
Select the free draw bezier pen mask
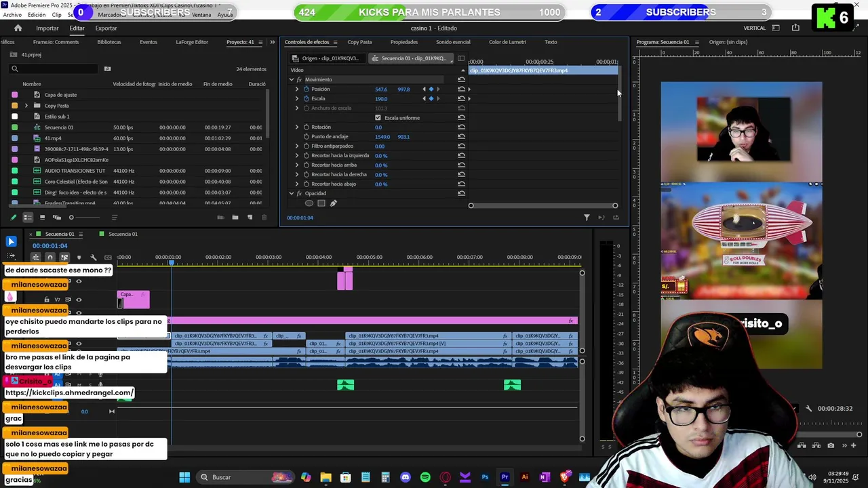333,203
